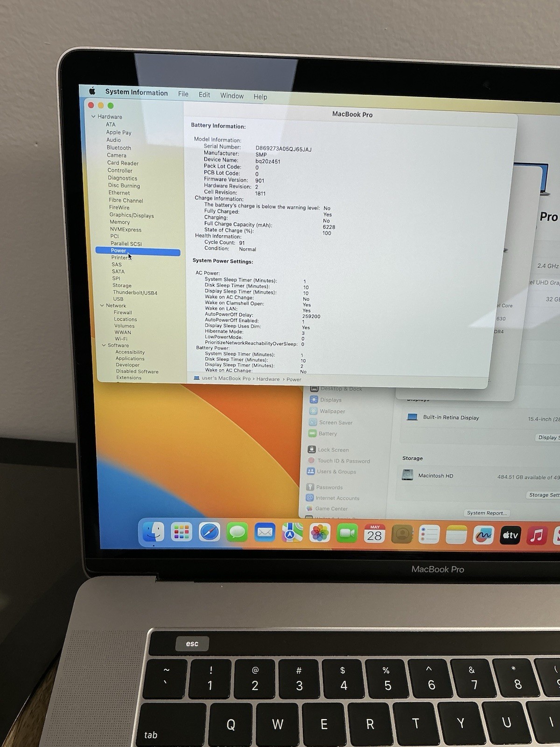Open Messages from the Dock

(x=237, y=532)
